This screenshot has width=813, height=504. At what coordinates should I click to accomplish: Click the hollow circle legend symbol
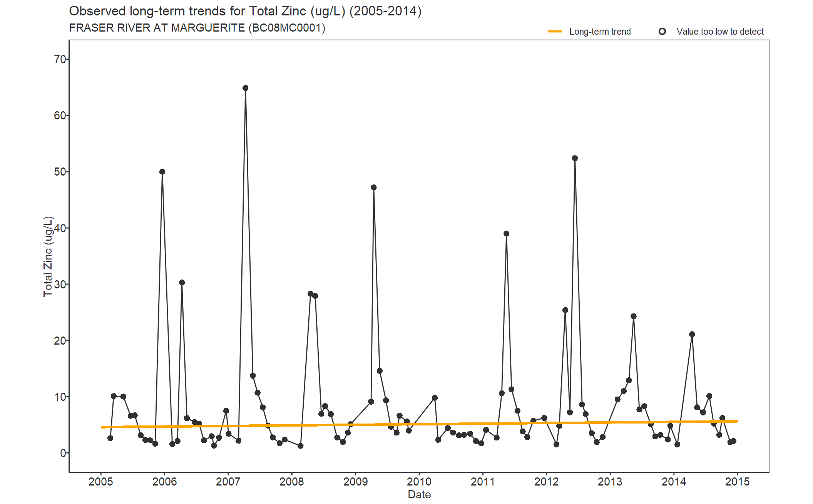pyautogui.click(x=662, y=32)
